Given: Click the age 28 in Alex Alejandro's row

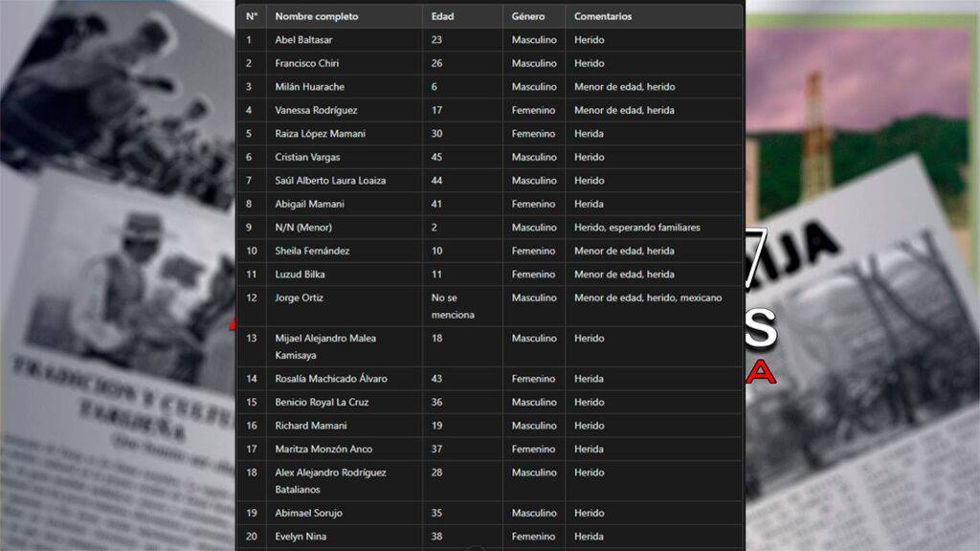Looking at the screenshot, I should pos(436,473).
